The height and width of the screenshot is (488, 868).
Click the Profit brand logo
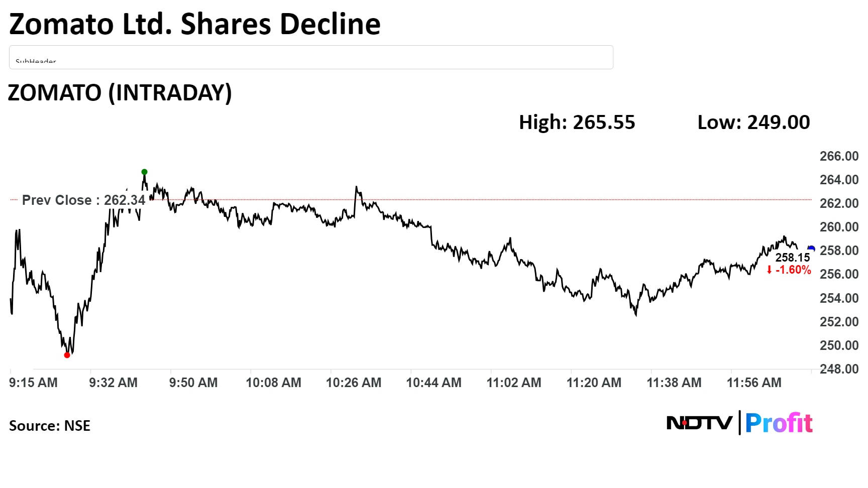pyautogui.click(x=779, y=423)
